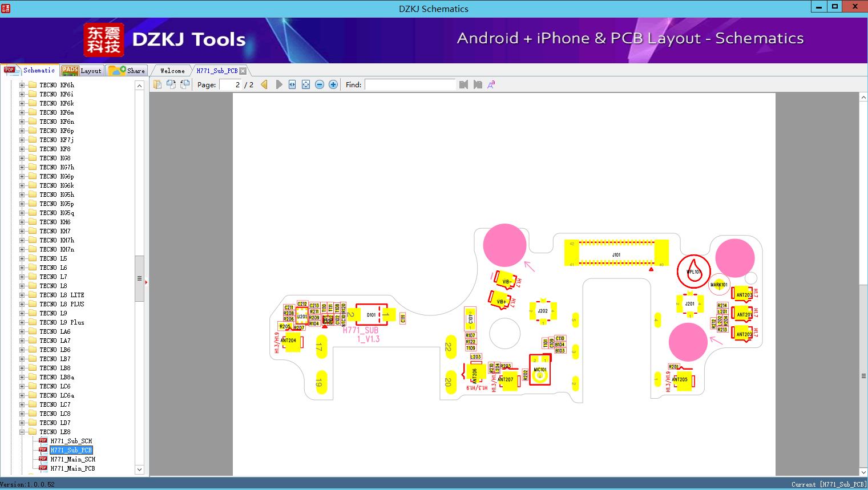Click the J101 connector on PCB
868x490 pixels.
pyautogui.click(x=616, y=253)
